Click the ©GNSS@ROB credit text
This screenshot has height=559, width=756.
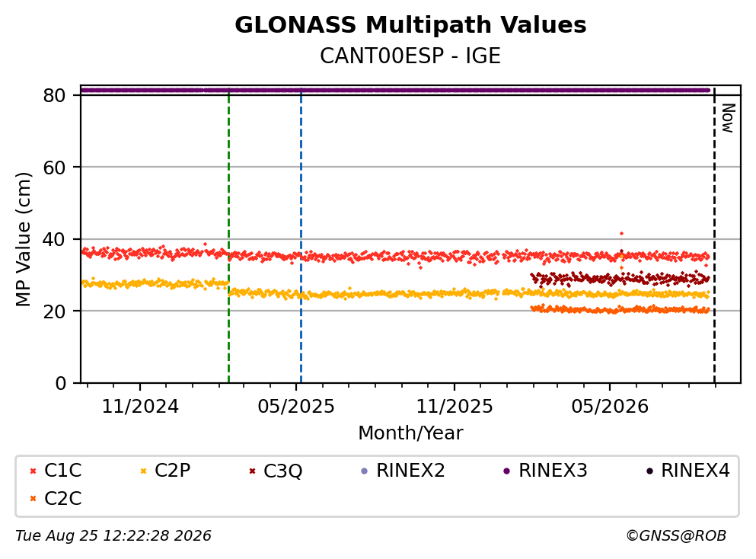pos(676,536)
